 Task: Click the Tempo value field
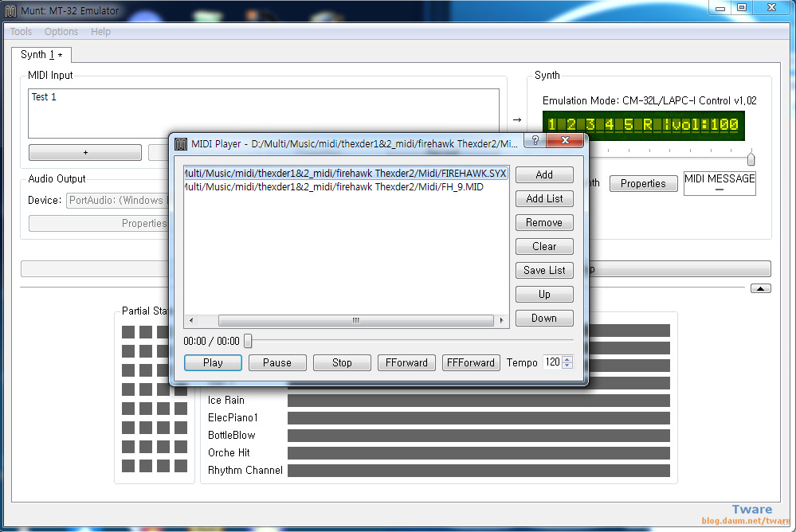pos(552,362)
